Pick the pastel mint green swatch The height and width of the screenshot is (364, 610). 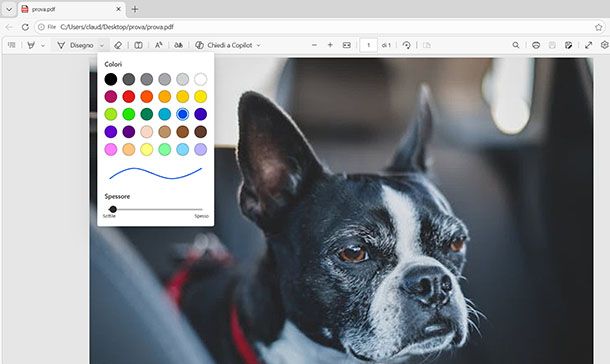165,149
